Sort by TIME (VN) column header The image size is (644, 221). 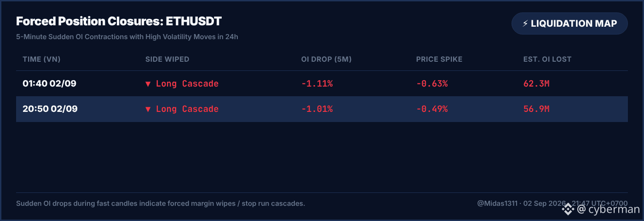point(41,59)
